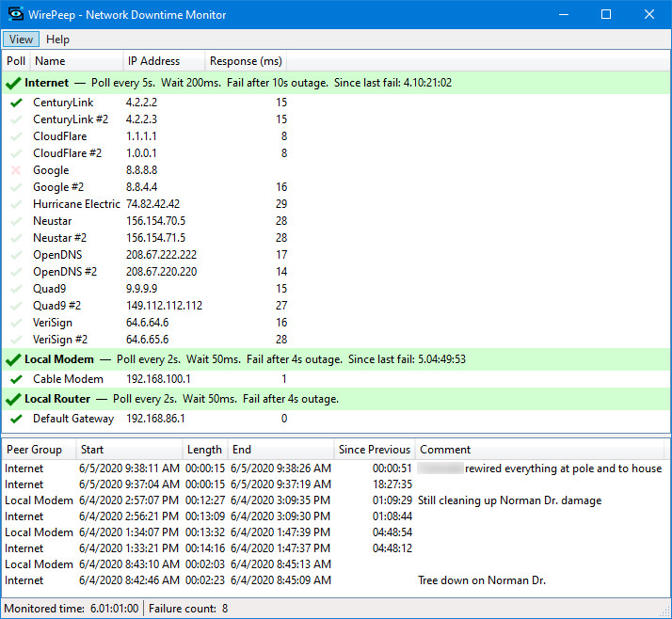
Task: Select outage starting 6/5/2020 9:38:11 AM
Action: [x=333, y=468]
